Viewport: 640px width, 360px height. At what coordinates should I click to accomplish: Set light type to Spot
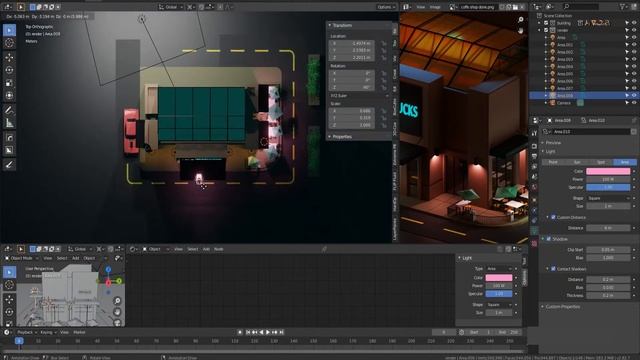coord(601,162)
